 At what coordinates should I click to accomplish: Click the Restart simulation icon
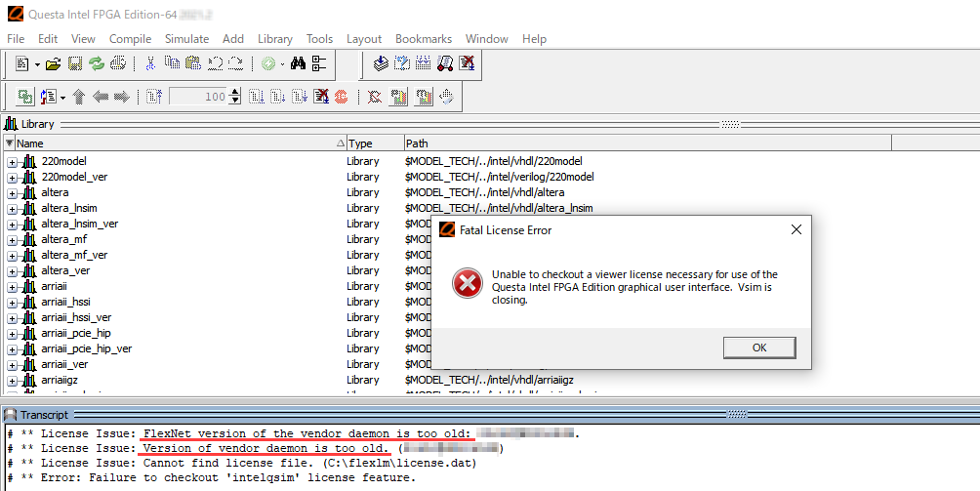(154, 97)
